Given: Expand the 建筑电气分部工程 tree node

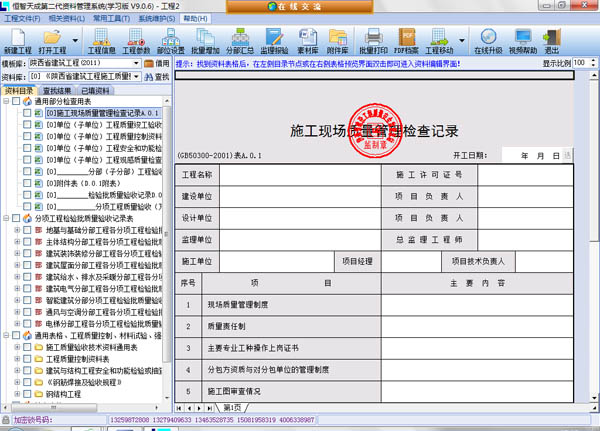Looking at the screenshot, I should pos(17,288).
